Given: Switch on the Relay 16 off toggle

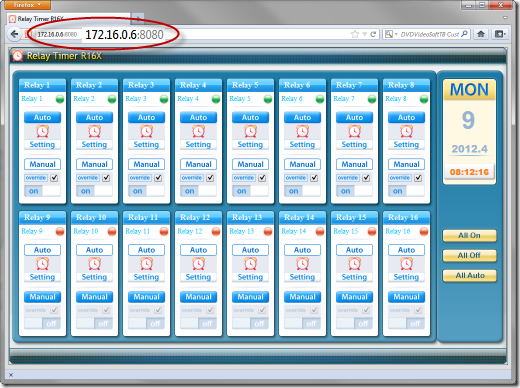Looking at the screenshot, I should coord(406,324).
